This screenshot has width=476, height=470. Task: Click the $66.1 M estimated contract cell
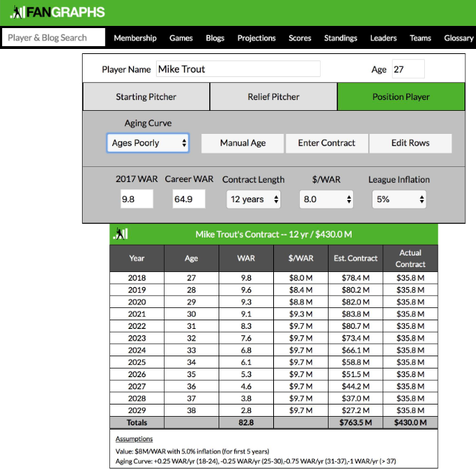[355, 350]
